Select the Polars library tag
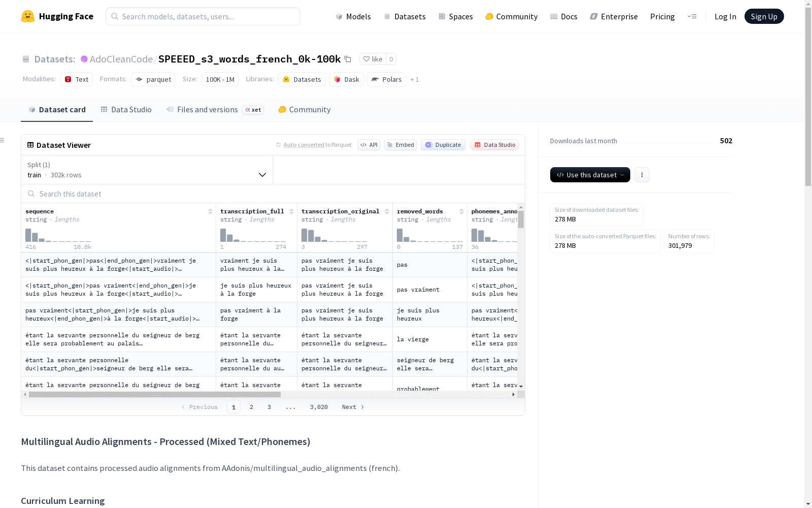Image resolution: width=812 pixels, height=508 pixels. [x=387, y=79]
